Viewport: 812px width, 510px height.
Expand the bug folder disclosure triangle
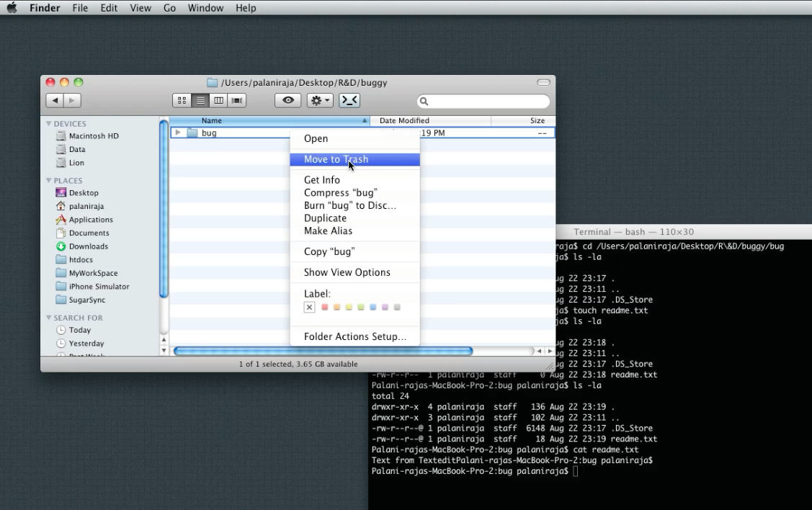click(x=178, y=133)
